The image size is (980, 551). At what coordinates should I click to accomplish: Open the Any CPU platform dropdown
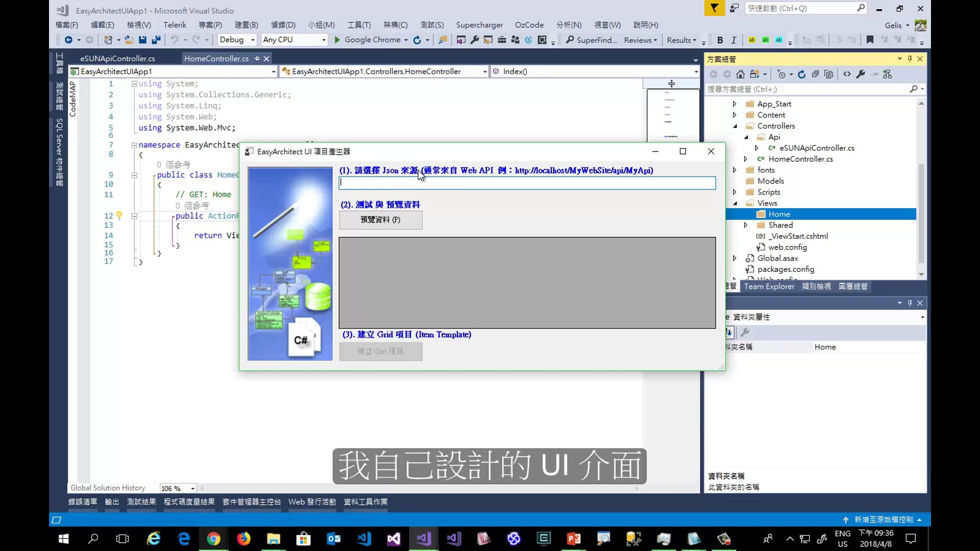point(324,40)
